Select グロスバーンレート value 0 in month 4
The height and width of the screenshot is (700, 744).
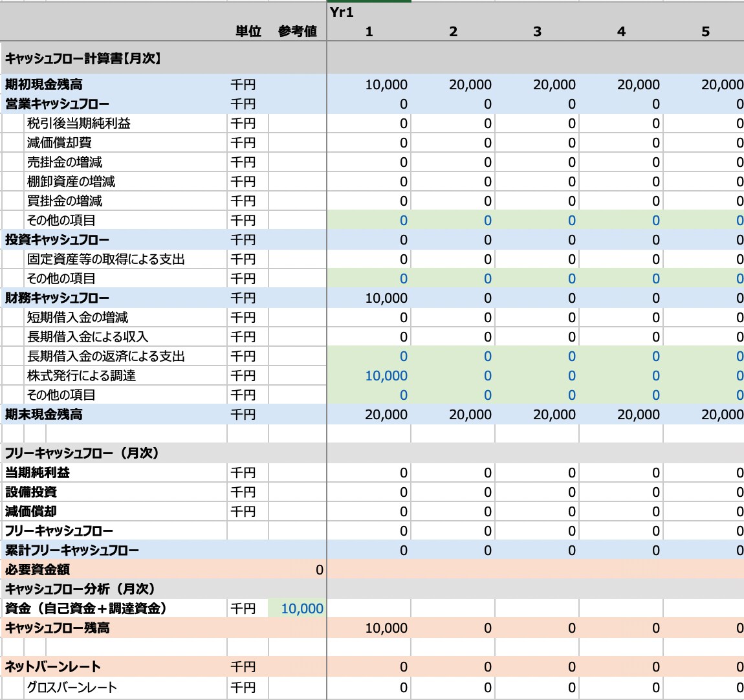click(x=656, y=687)
